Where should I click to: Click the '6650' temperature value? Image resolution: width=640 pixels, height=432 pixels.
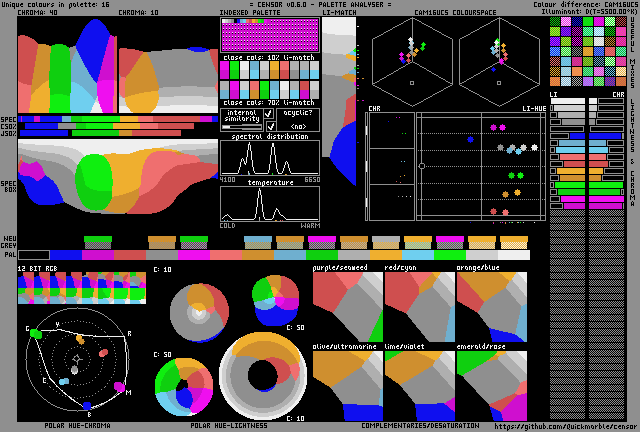click(312, 180)
